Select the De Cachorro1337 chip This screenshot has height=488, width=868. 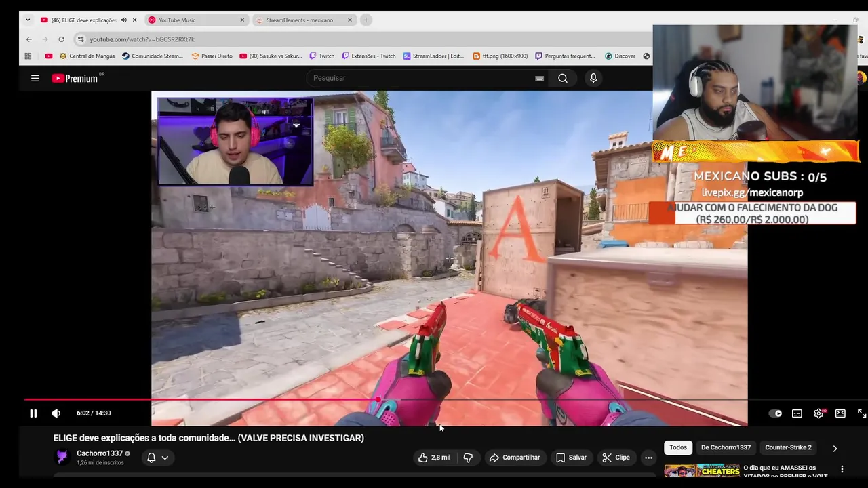tap(726, 447)
